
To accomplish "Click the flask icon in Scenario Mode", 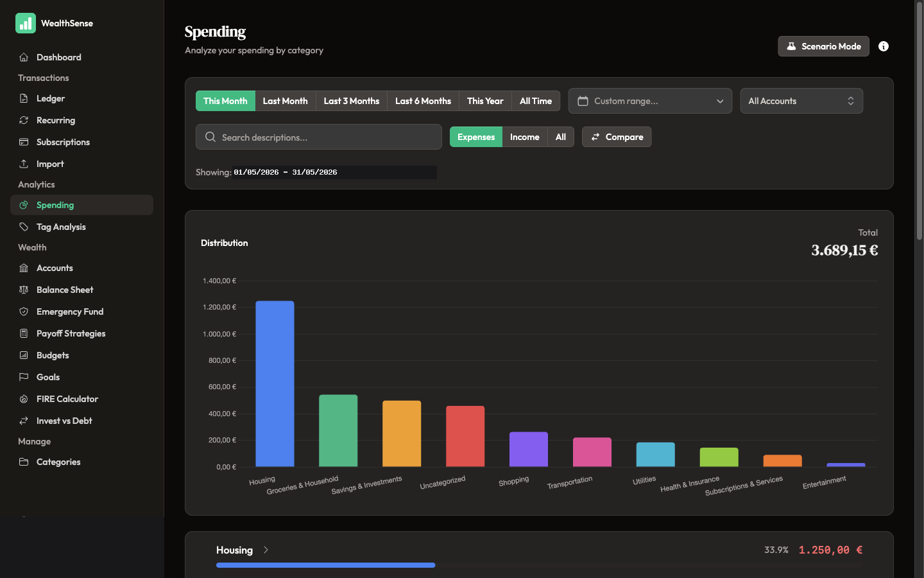I will click(791, 46).
